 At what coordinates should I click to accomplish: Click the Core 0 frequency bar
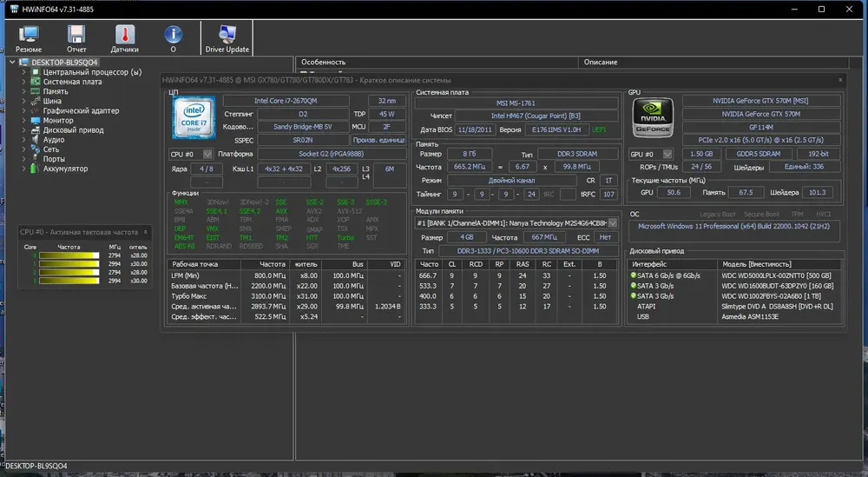tap(69, 255)
